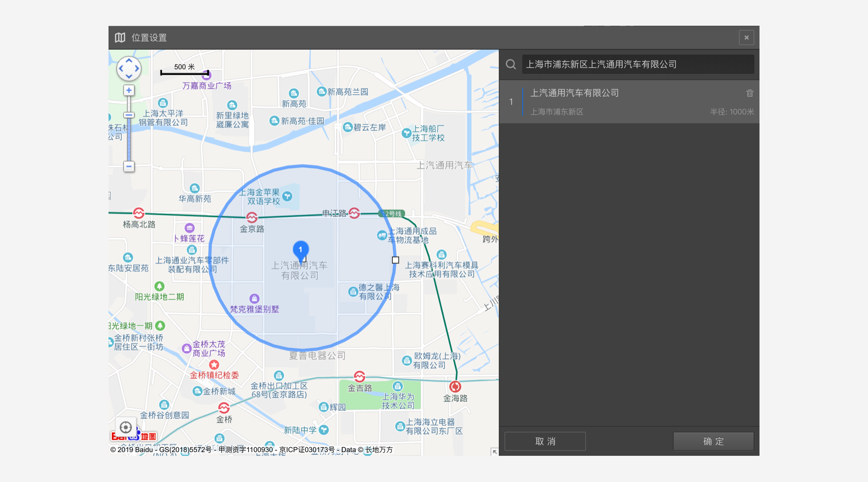Click the 金桥新城 residence icon
This screenshot has width=868, height=482.
coord(197,391)
